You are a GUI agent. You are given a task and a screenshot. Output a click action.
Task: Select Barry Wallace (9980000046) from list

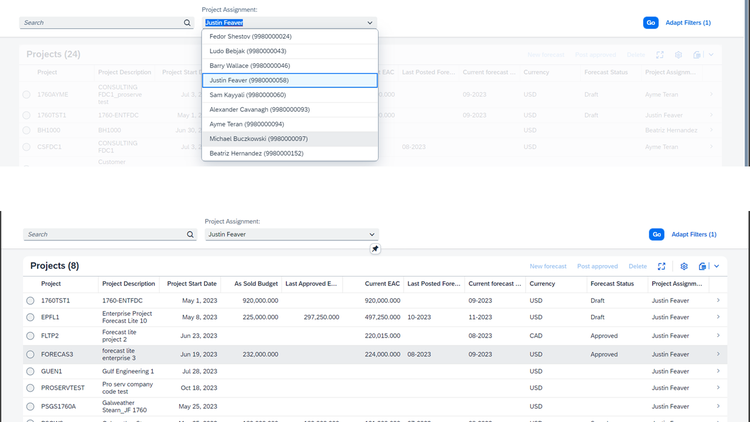(290, 66)
